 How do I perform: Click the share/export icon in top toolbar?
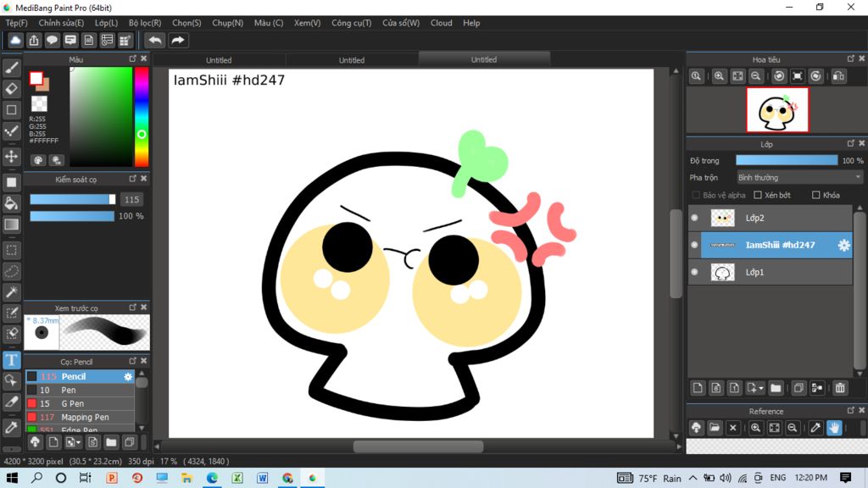(34, 41)
